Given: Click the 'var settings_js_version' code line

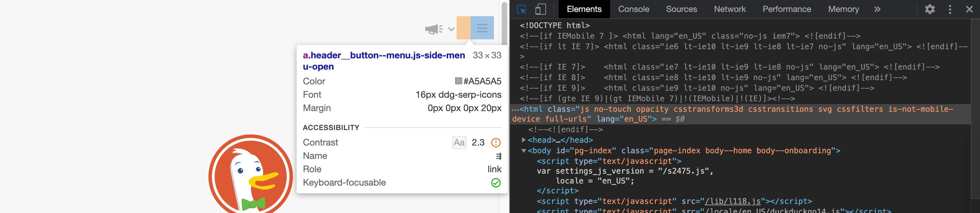Looking at the screenshot, I should pyautogui.click(x=625, y=171).
